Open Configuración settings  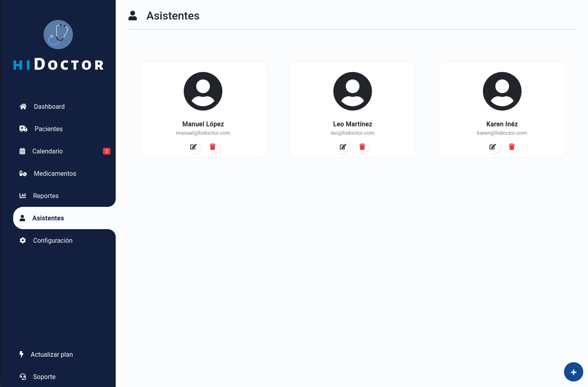(53, 240)
